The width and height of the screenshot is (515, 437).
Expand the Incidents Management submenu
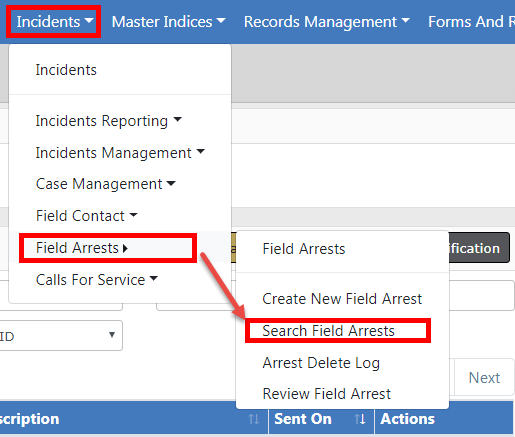pyautogui.click(x=120, y=153)
